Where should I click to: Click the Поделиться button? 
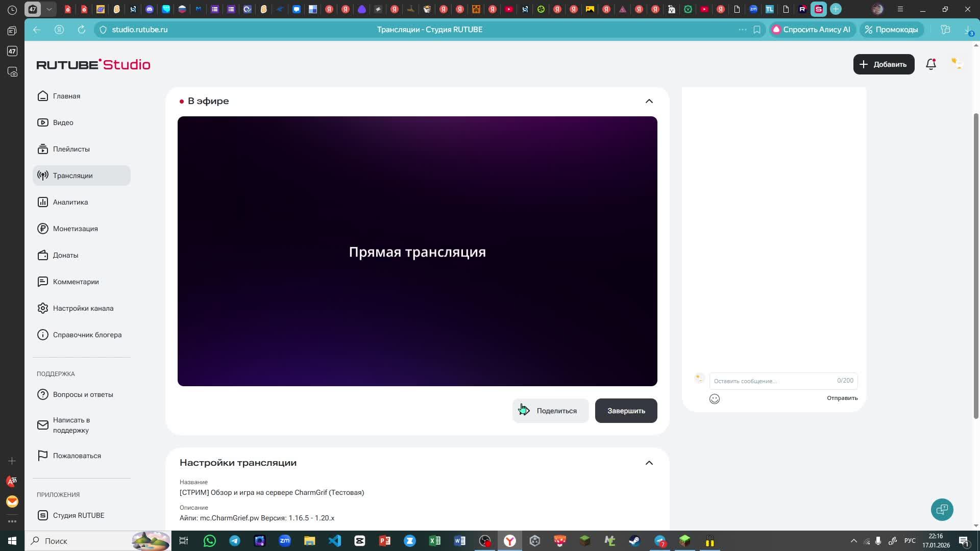point(550,410)
